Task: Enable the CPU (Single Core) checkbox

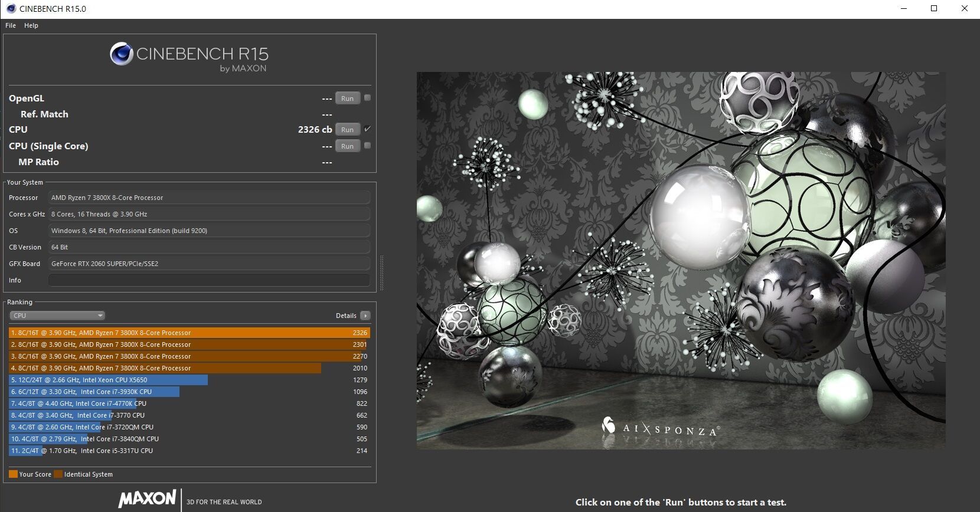Action: tap(367, 146)
